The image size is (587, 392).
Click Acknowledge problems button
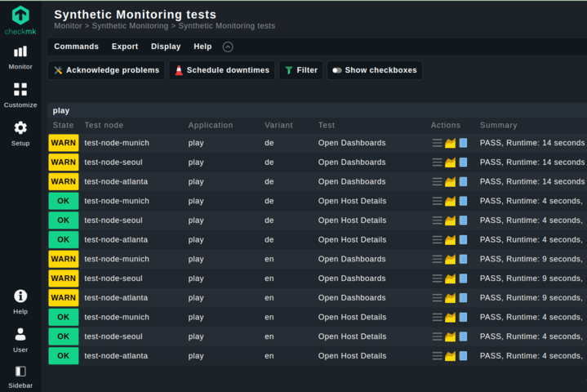[x=106, y=70]
